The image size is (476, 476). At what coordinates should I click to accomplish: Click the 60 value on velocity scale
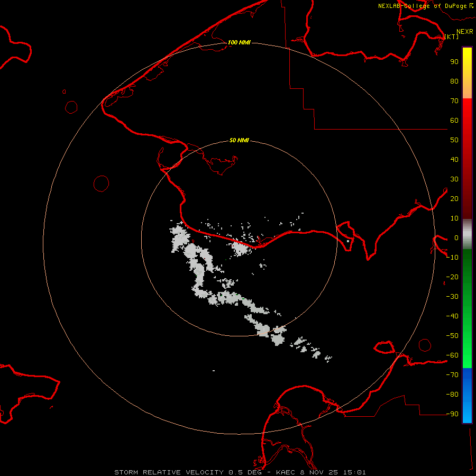pos(454,120)
